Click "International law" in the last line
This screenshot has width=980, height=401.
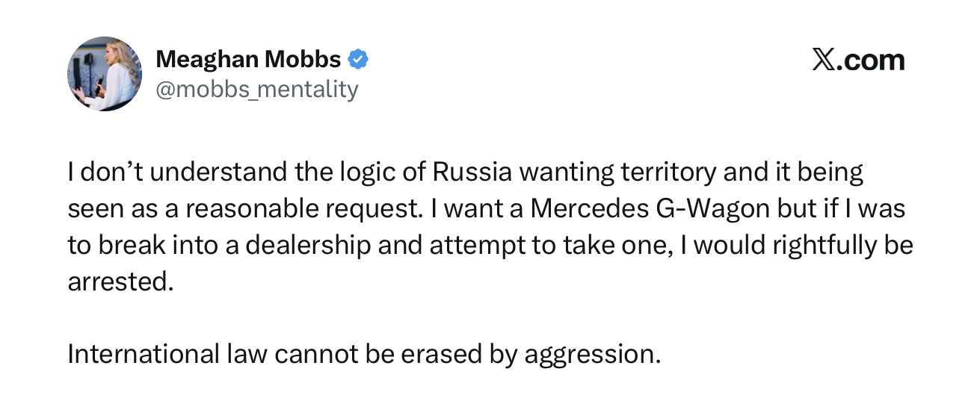click(x=167, y=353)
